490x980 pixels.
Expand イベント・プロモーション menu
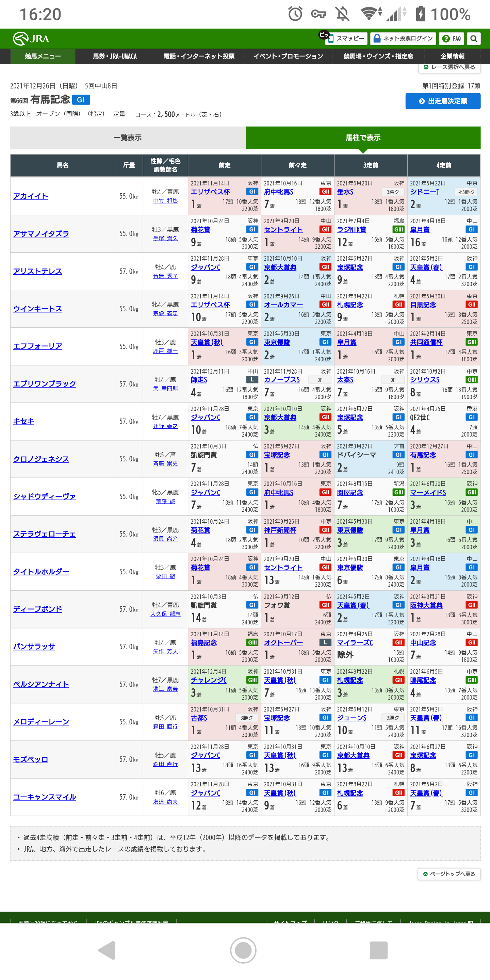[x=288, y=56]
